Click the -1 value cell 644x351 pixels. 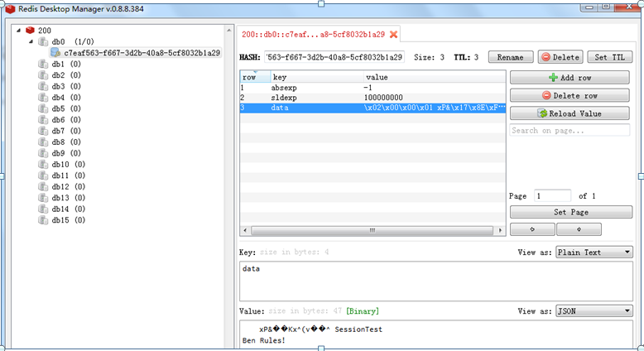368,88
